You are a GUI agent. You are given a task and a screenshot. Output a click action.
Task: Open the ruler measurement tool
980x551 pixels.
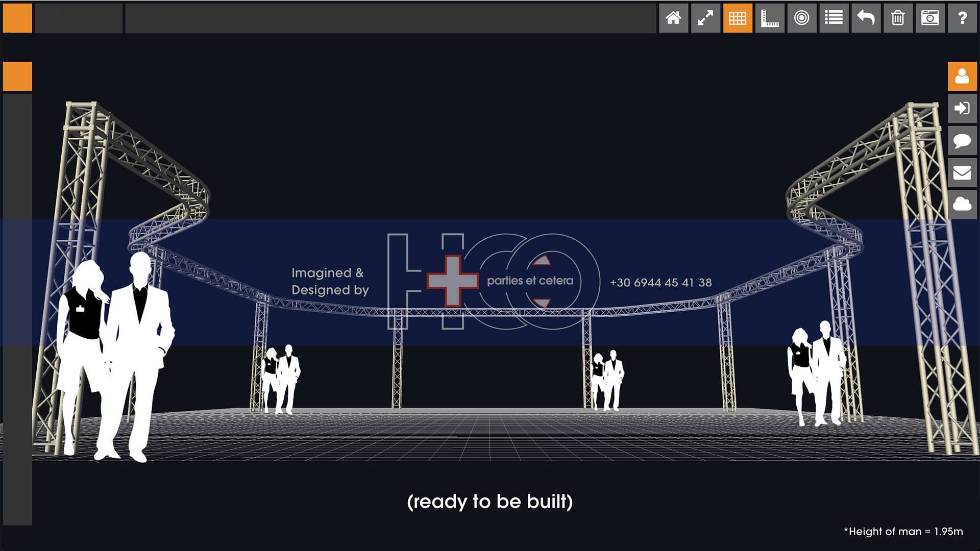click(770, 18)
